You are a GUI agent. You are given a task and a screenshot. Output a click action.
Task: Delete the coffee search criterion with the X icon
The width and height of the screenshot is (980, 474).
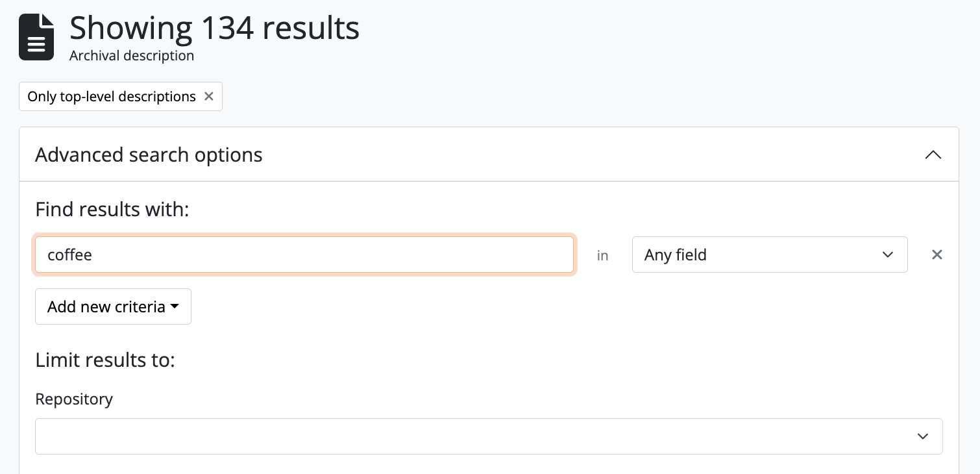[937, 255]
